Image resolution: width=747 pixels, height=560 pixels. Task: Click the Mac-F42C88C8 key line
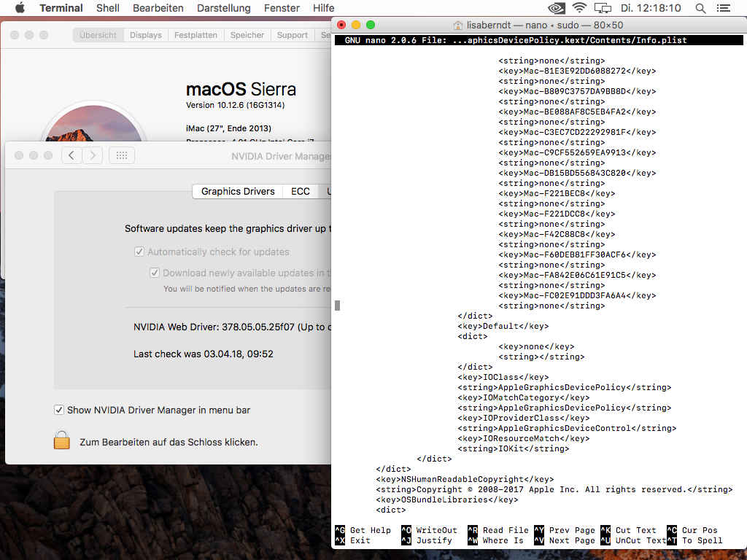[x=557, y=234]
